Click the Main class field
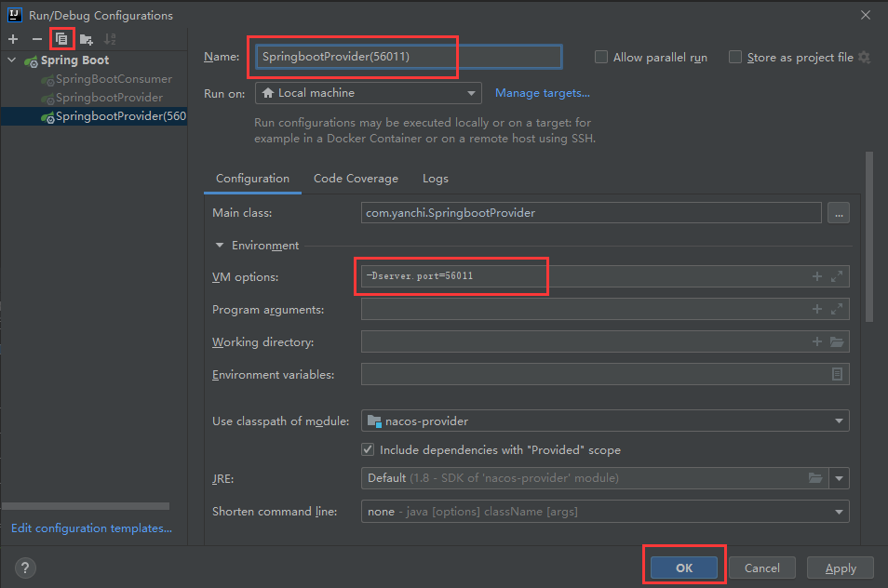 [591, 213]
